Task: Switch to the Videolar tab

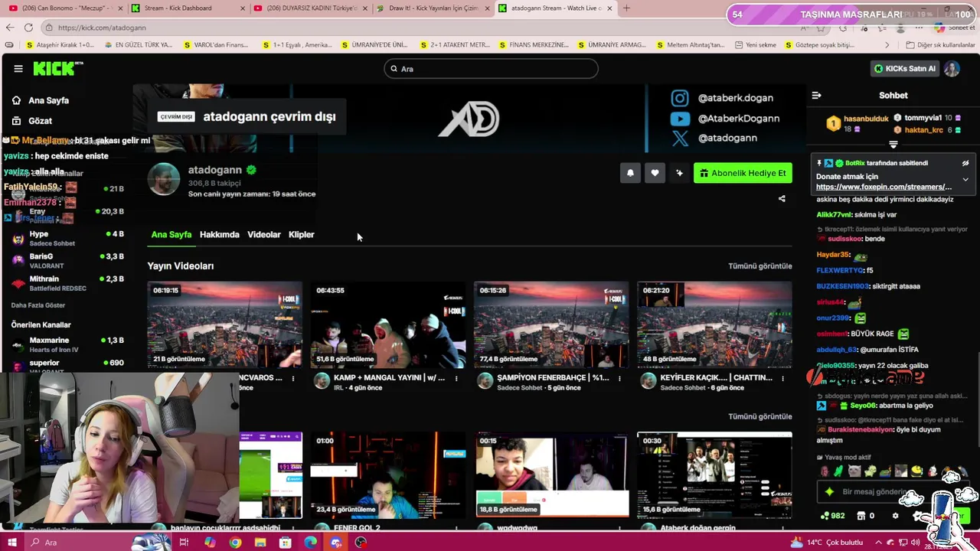Action: pyautogui.click(x=263, y=234)
